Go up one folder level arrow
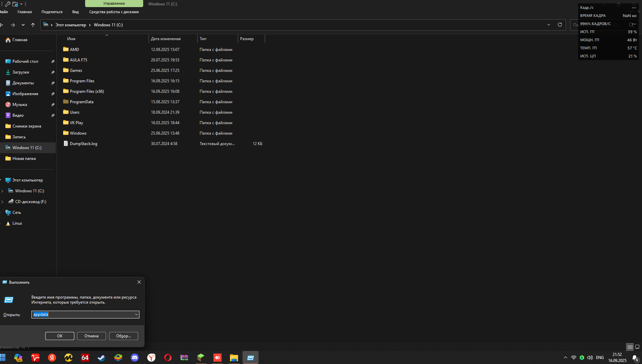 33,25
